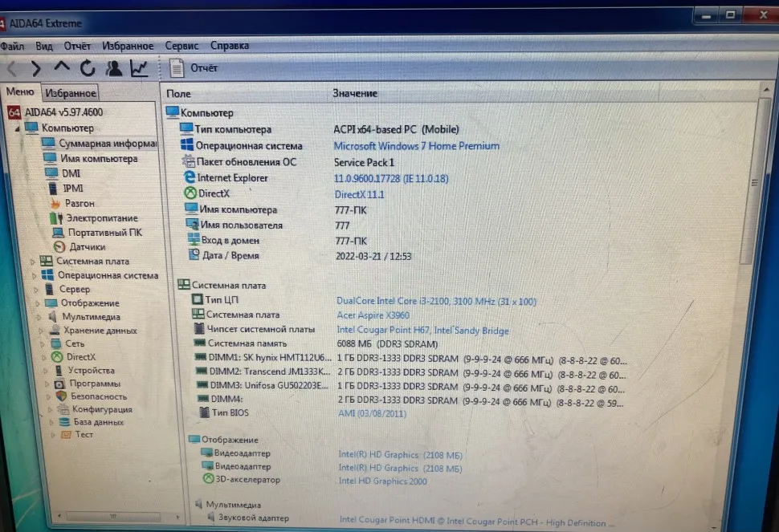
Task: Open the Отчёт menu
Action: [x=77, y=47]
